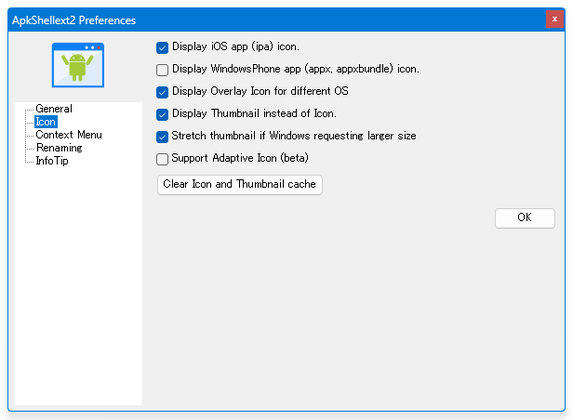Click the Android robot logo icon

pos(78,65)
